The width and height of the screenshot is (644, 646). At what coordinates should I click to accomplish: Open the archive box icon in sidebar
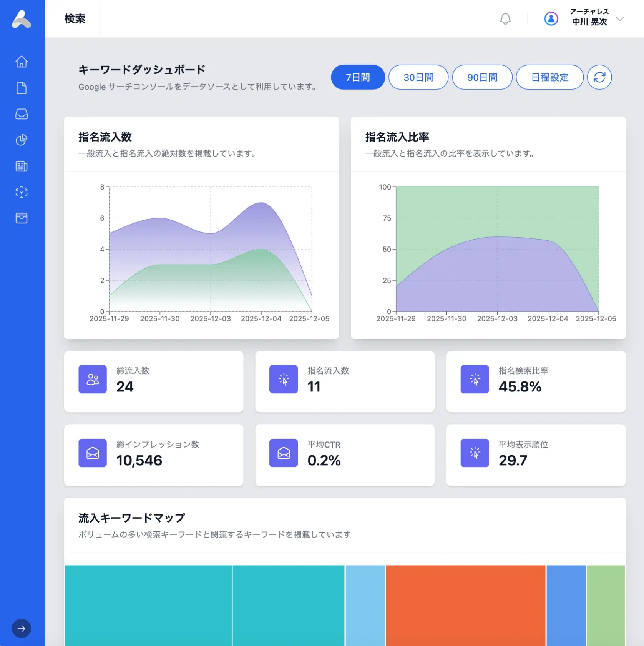click(x=22, y=218)
